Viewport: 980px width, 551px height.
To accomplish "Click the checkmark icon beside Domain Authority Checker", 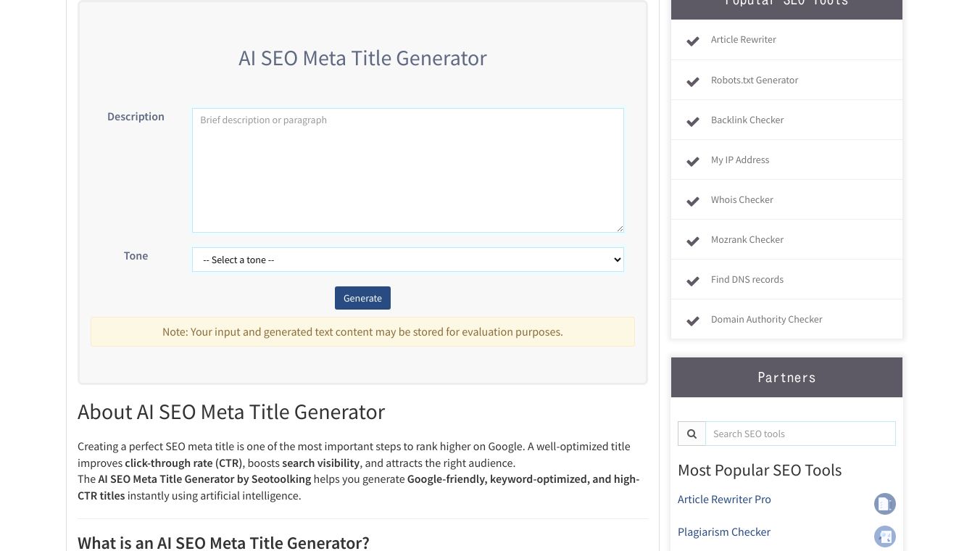I will [692, 320].
